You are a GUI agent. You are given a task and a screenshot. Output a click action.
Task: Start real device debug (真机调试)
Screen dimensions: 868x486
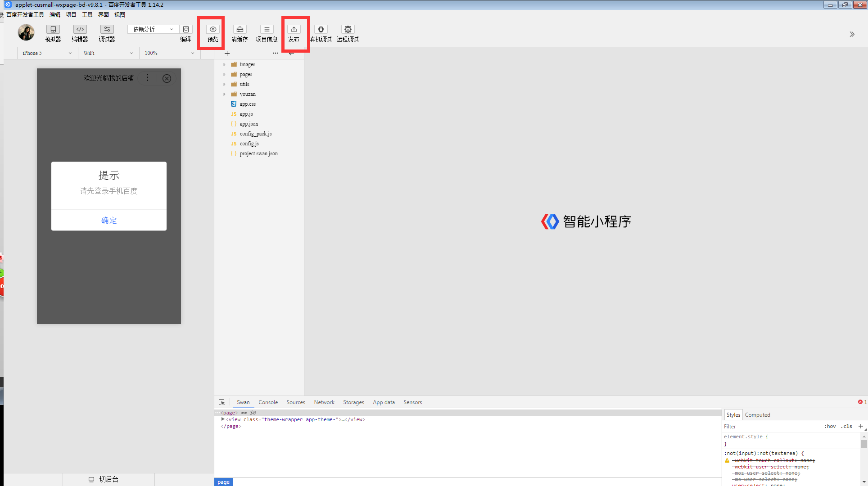(x=321, y=30)
